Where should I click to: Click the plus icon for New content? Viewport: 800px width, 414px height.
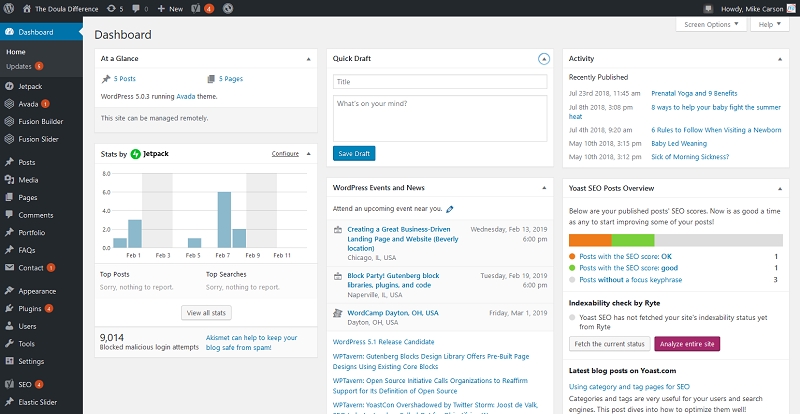[x=161, y=8]
